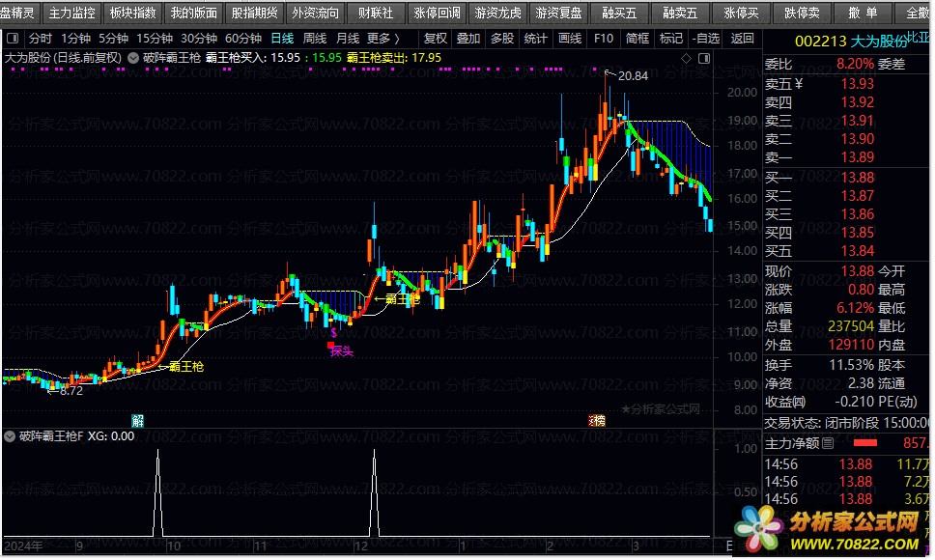Click the 换手 value 11.53%
Viewport: 935px width, 560px height.
(x=852, y=365)
